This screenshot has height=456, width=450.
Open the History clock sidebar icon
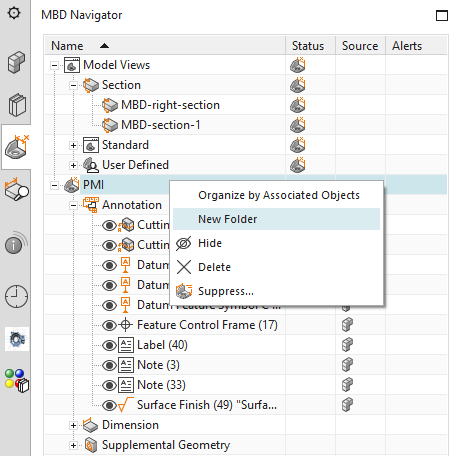click(16, 296)
